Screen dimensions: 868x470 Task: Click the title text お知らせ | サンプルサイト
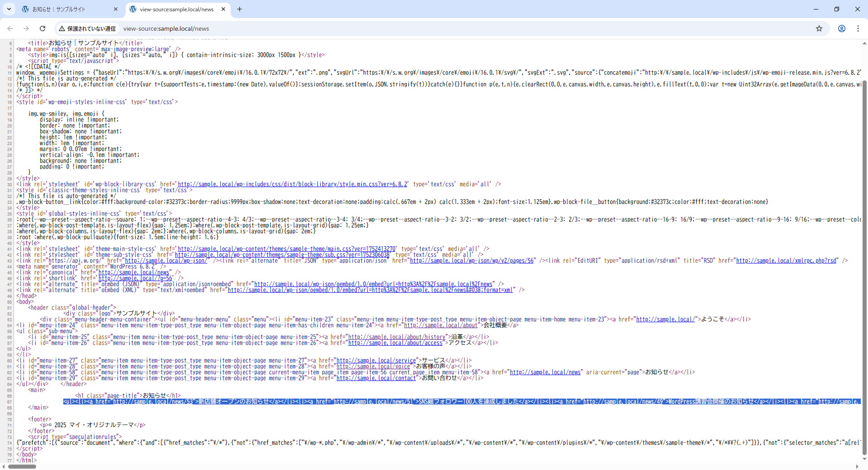click(x=84, y=43)
